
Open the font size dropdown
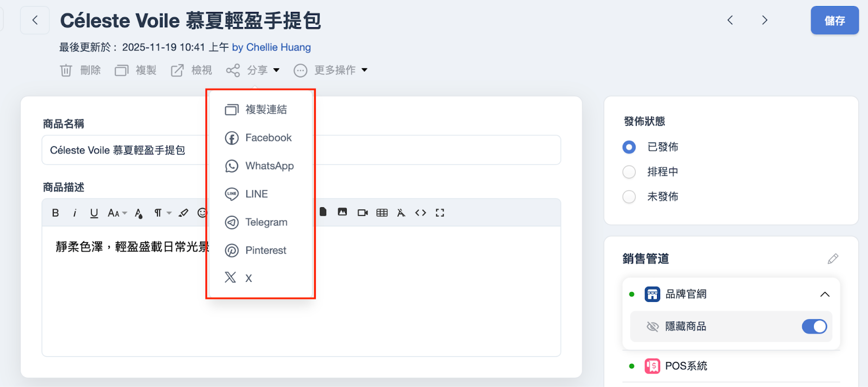[117, 213]
